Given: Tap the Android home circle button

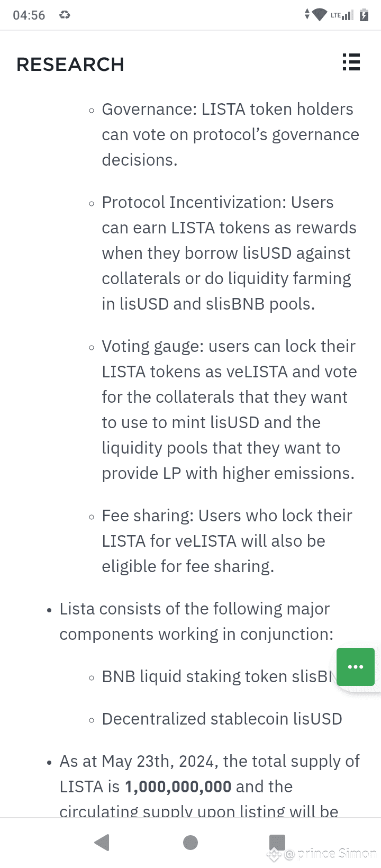Looking at the screenshot, I should (x=190, y=842).
